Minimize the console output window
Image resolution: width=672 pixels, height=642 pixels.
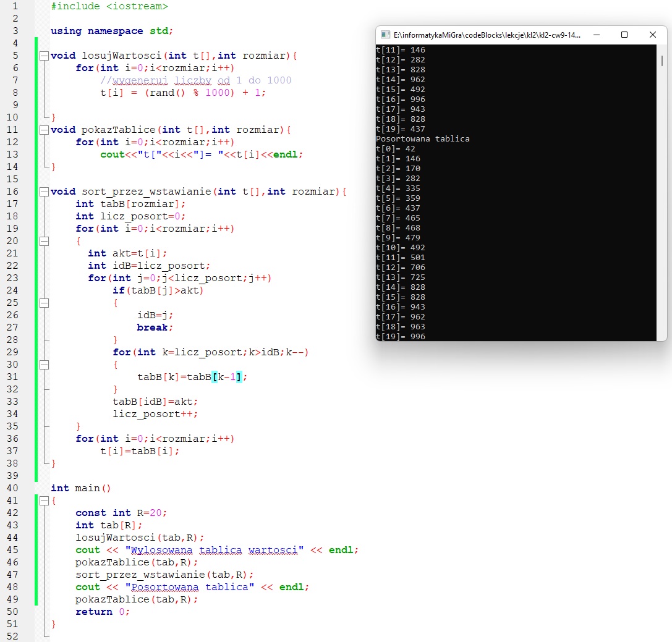596,35
